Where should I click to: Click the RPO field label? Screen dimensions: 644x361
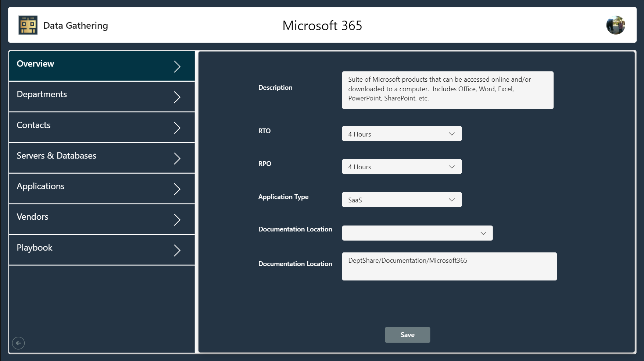click(265, 164)
